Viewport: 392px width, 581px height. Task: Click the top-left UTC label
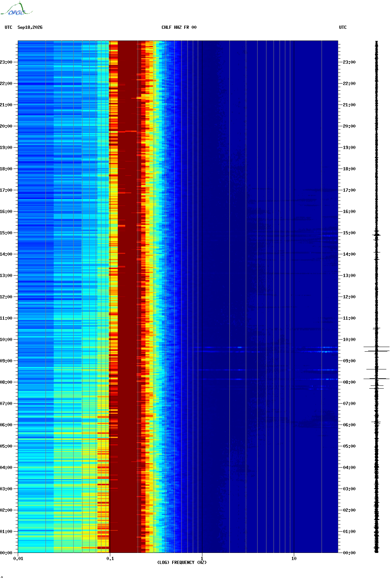pos(9,27)
